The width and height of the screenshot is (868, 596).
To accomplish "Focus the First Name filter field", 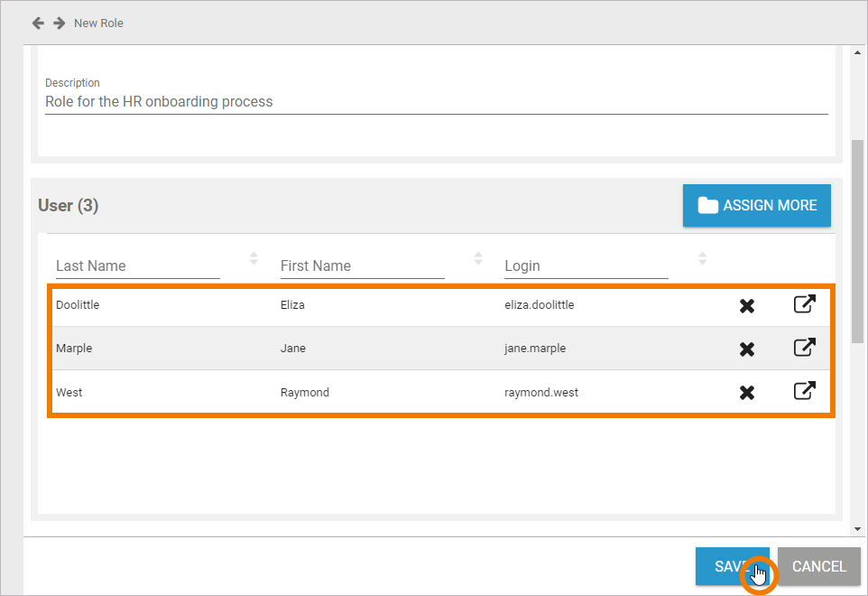I will click(362, 266).
